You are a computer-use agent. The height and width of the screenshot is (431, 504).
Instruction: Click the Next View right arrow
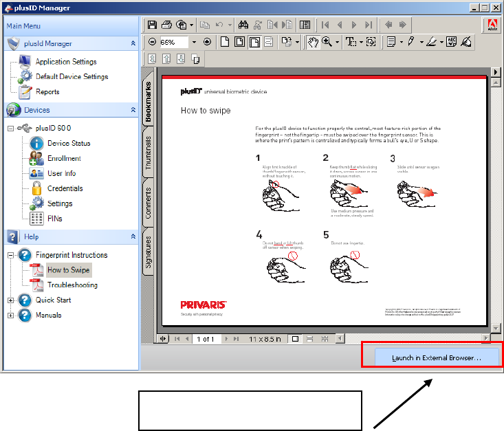point(403,25)
